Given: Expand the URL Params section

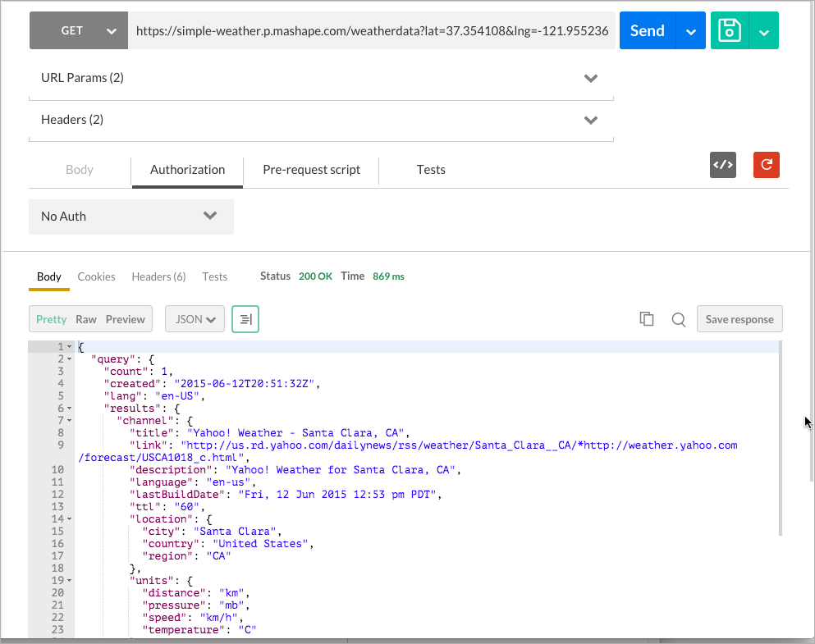Looking at the screenshot, I should [x=321, y=78].
